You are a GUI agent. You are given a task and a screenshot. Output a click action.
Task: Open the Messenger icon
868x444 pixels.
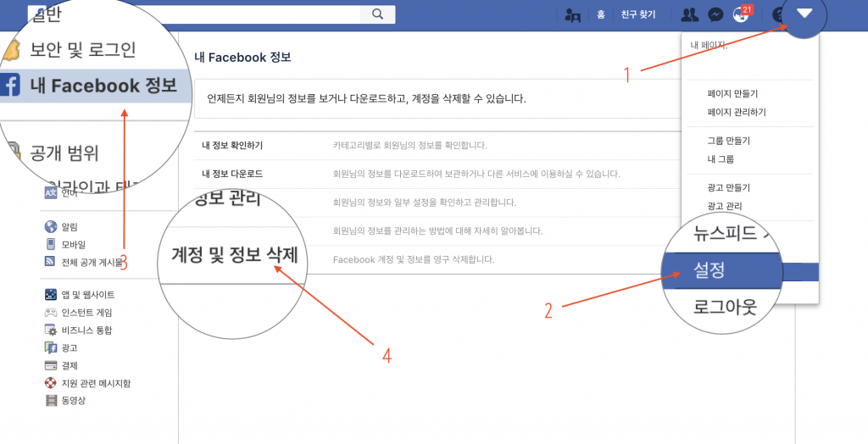click(x=715, y=15)
